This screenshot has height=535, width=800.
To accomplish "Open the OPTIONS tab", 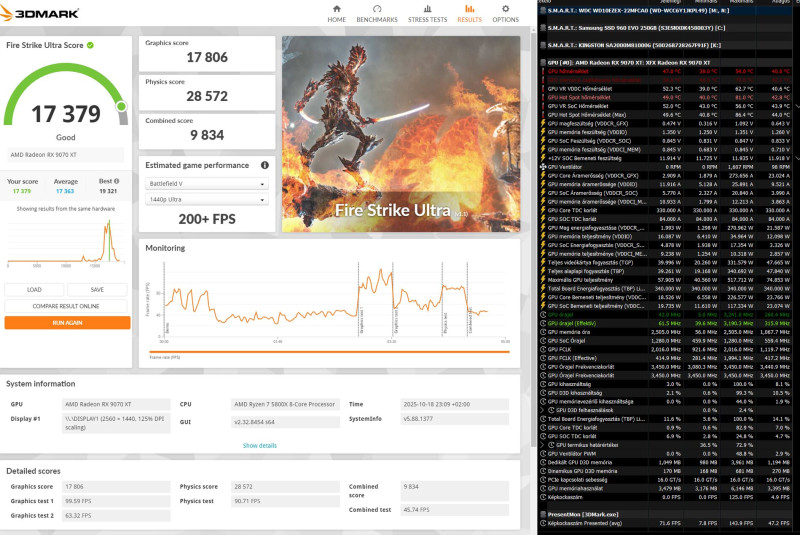I will coord(505,14).
